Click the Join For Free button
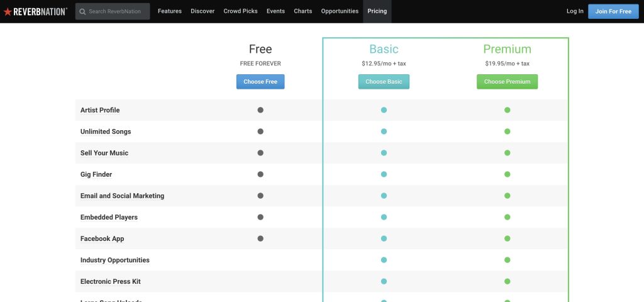Viewport: 644px width, 302px height. pos(614,11)
